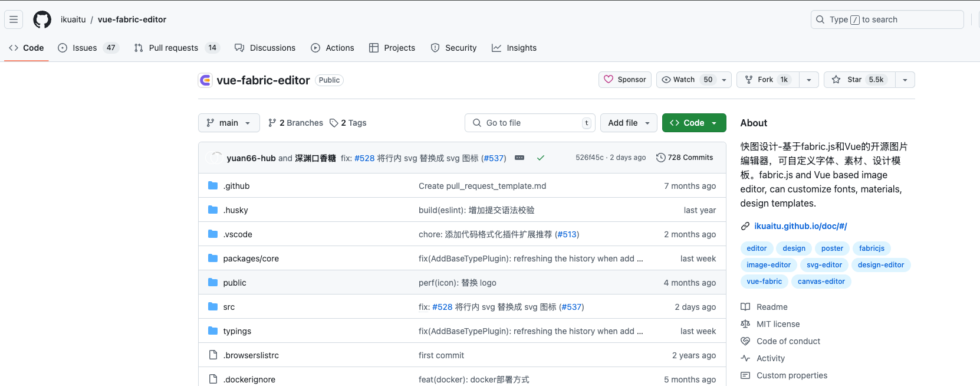Click the packages/core folder icon
980x386 pixels.
tap(213, 259)
